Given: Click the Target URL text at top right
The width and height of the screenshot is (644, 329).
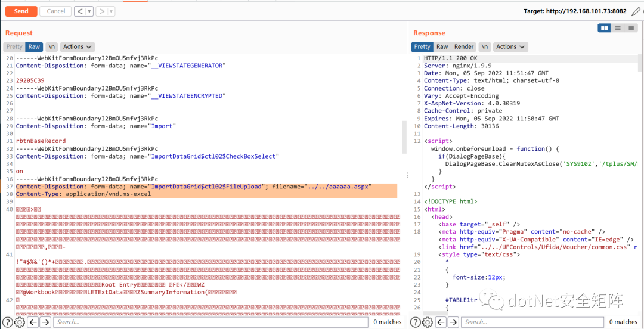Looking at the screenshot, I should point(575,11).
